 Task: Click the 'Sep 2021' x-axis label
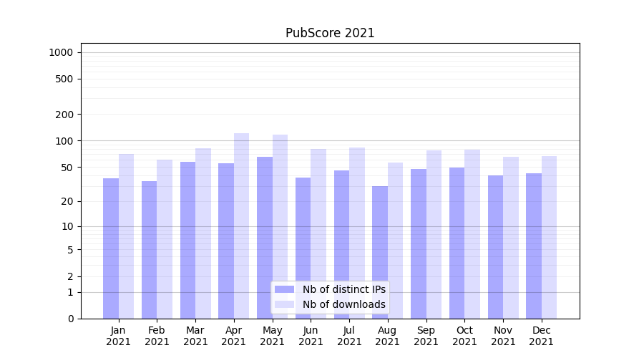426,336
